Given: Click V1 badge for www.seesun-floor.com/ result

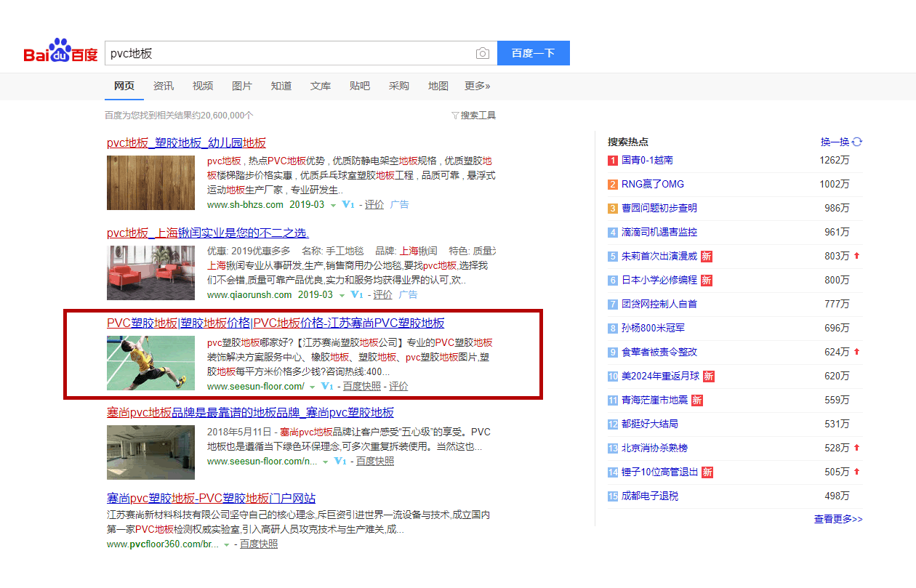Looking at the screenshot, I should pos(327,387).
